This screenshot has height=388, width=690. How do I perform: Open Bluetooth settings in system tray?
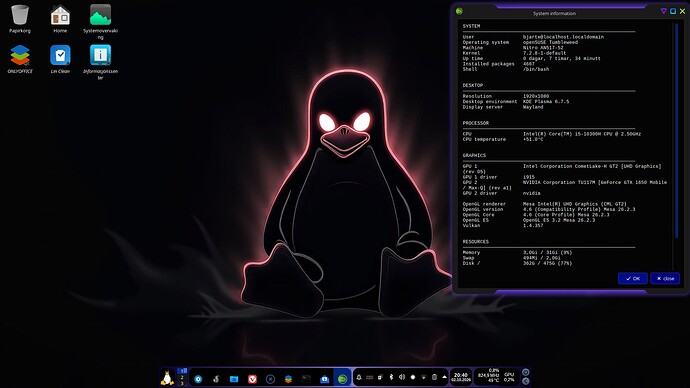391,377
